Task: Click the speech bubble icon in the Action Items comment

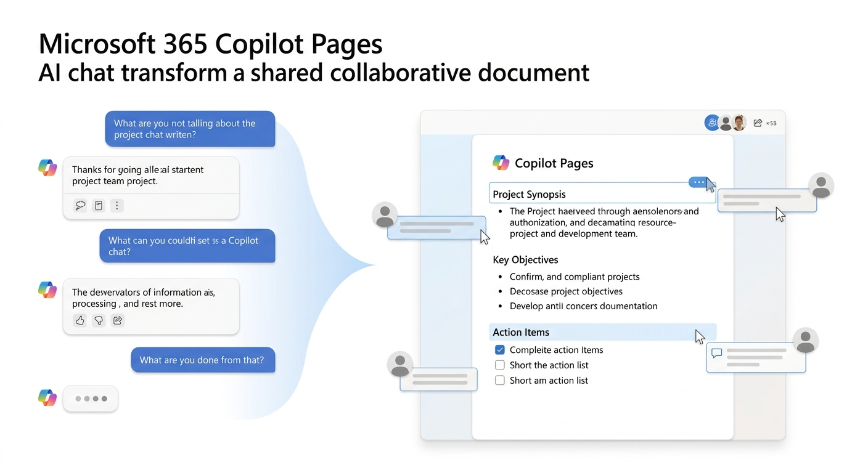Action: (x=716, y=353)
